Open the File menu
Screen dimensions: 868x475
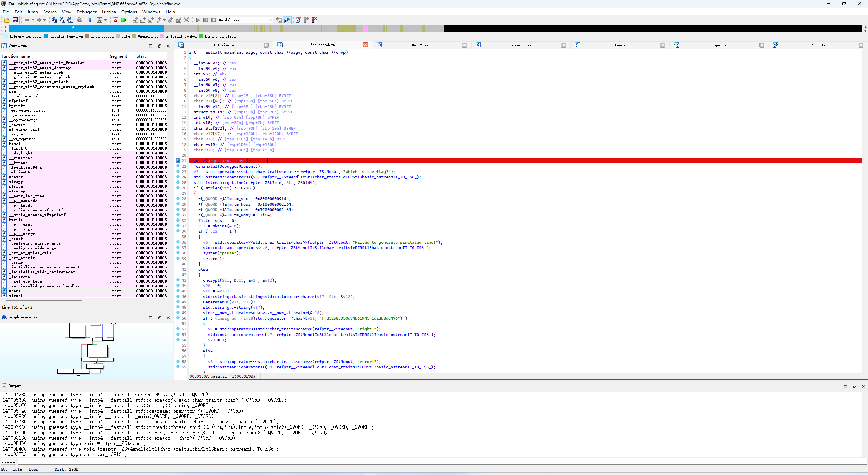(6, 12)
